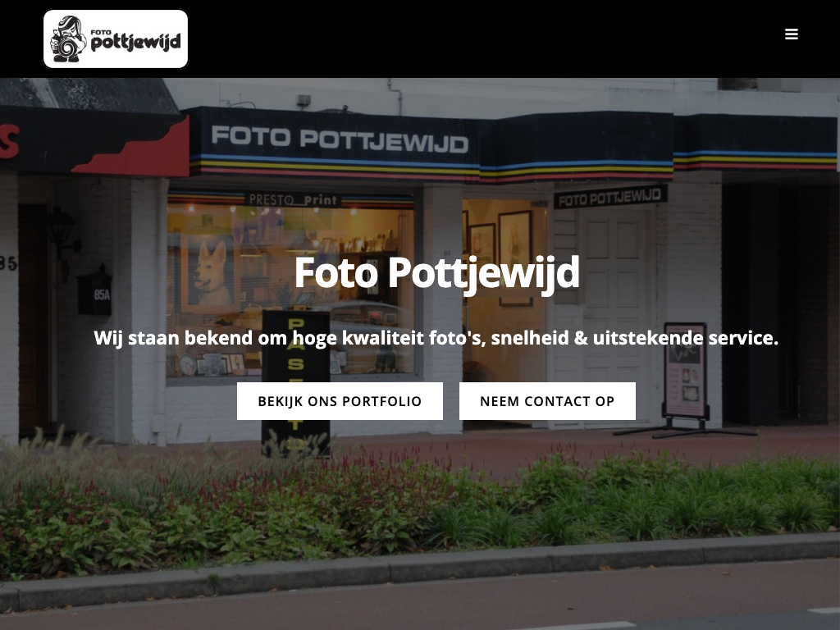Click the camera mascot in the logo
840x630 pixels.
(67, 39)
